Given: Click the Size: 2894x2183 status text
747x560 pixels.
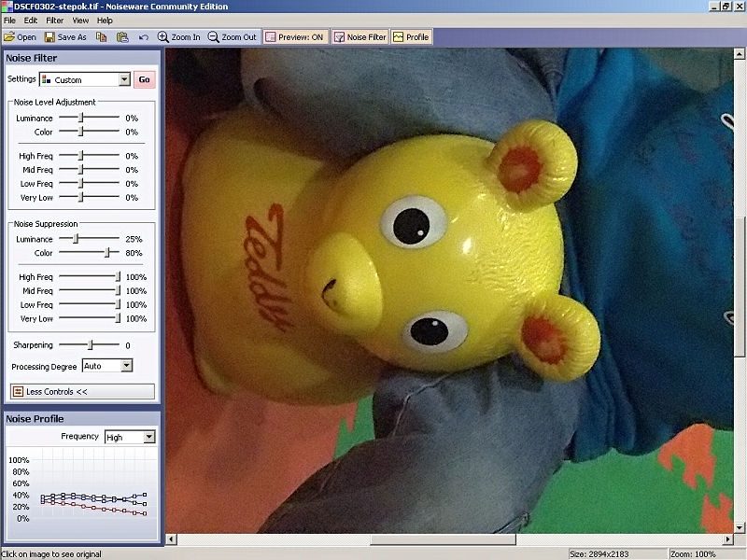Looking at the screenshot, I should [x=599, y=554].
